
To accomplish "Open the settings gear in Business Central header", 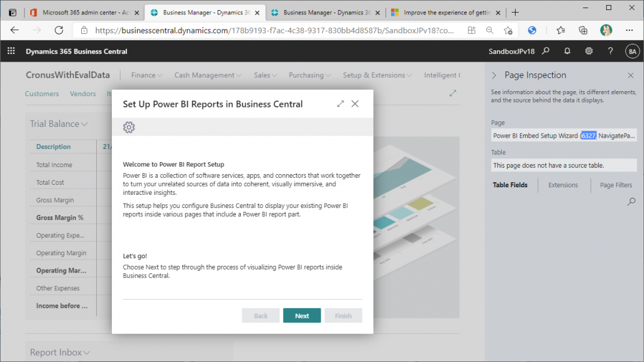I will click(589, 51).
